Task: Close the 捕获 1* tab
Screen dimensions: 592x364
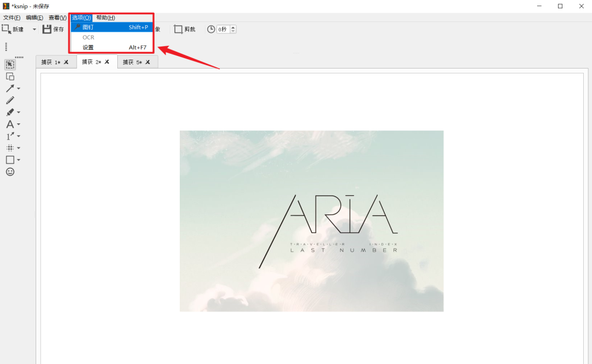Action: pyautogui.click(x=66, y=62)
